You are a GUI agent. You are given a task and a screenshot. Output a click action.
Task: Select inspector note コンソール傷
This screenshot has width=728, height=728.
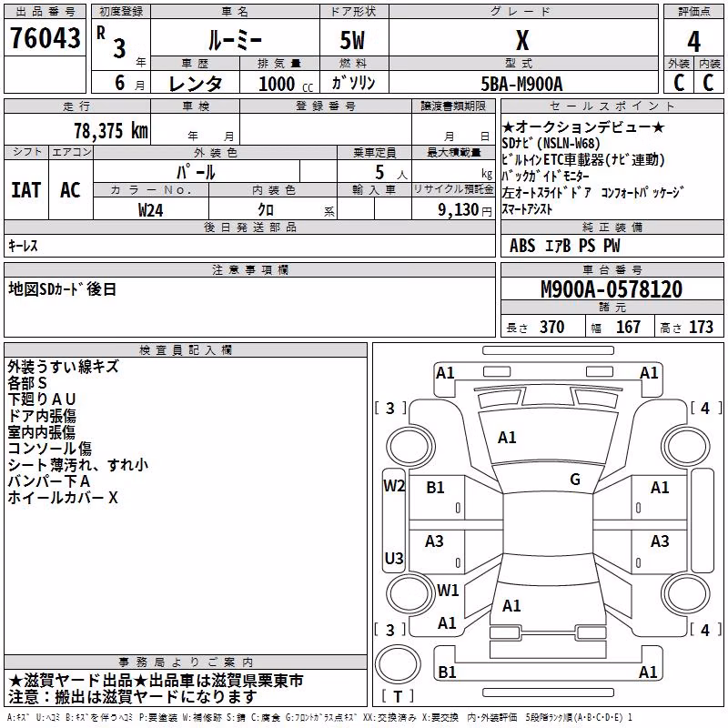(50, 449)
